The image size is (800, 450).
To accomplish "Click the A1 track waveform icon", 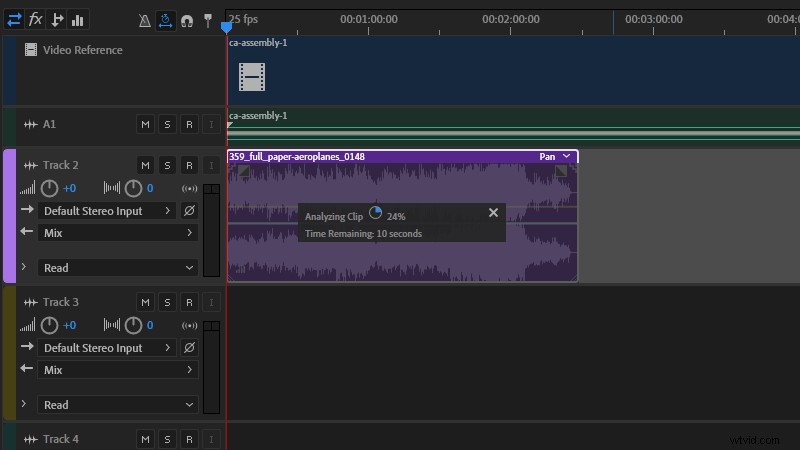I will [x=31, y=124].
